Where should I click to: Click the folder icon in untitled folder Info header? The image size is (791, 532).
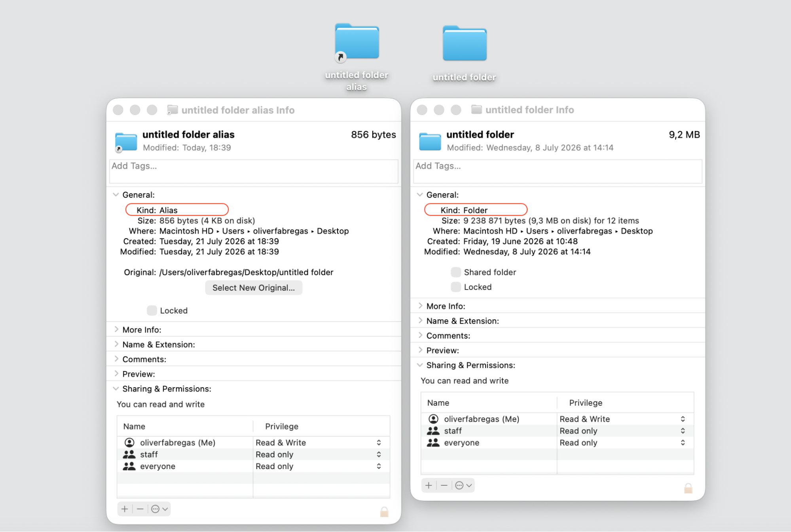pos(430,142)
